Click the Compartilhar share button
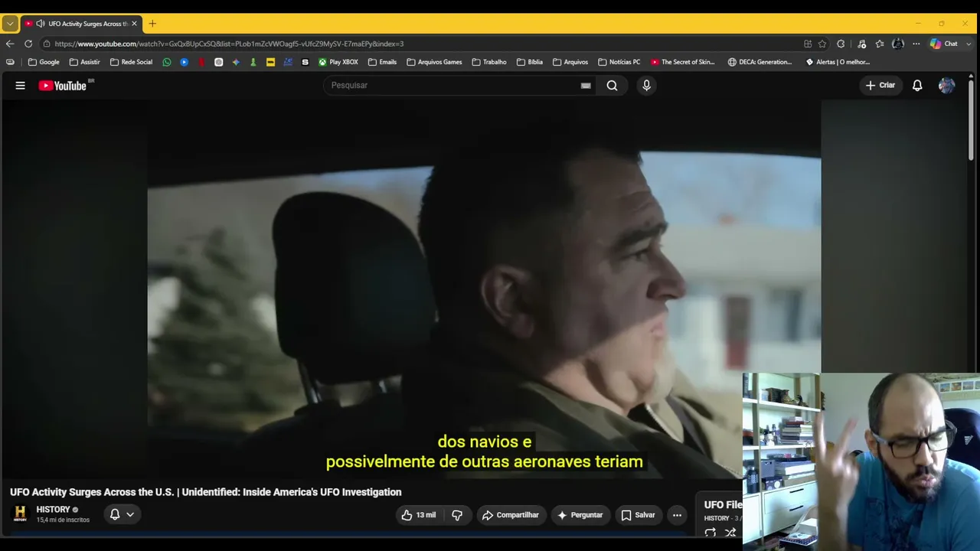The height and width of the screenshot is (551, 980). click(x=511, y=515)
